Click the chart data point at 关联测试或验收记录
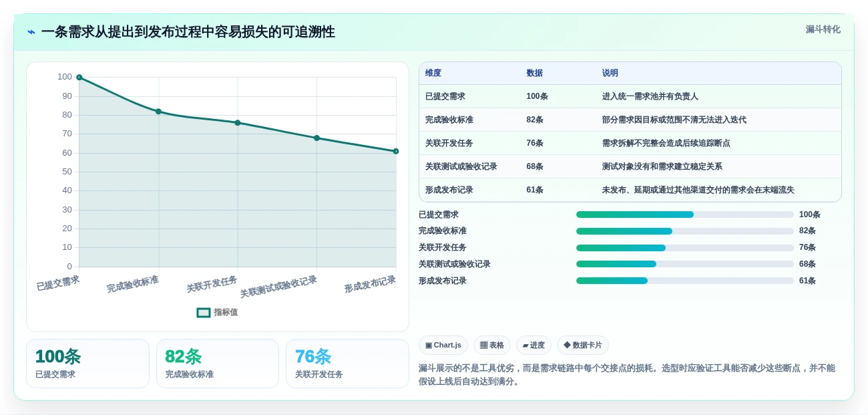This screenshot has width=868, height=415. point(316,138)
